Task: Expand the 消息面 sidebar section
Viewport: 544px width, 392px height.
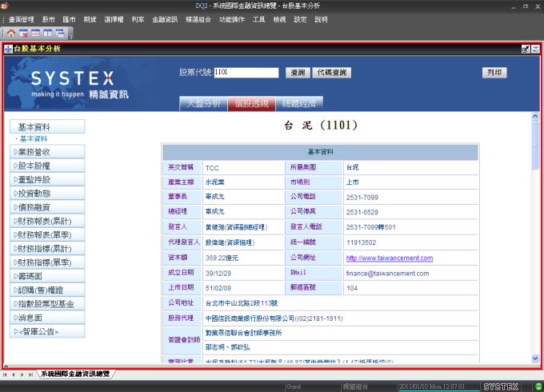Action: click(47, 318)
